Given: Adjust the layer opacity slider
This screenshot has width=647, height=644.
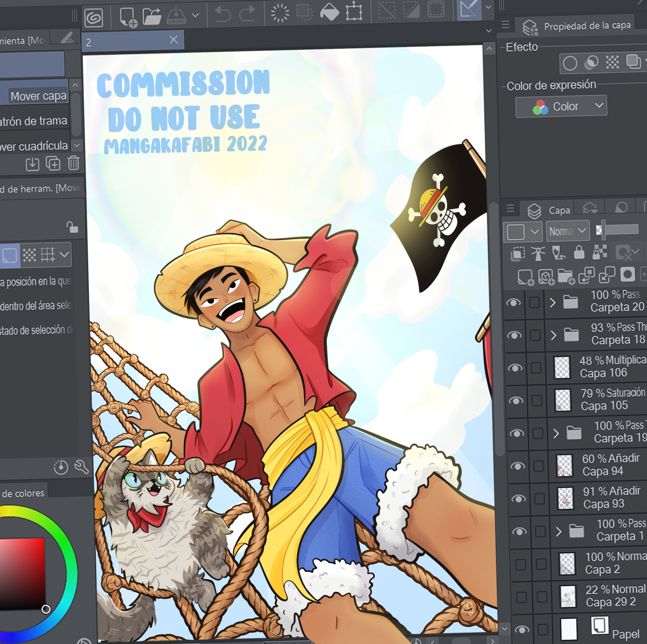Looking at the screenshot, I should (x=617, y=229).
